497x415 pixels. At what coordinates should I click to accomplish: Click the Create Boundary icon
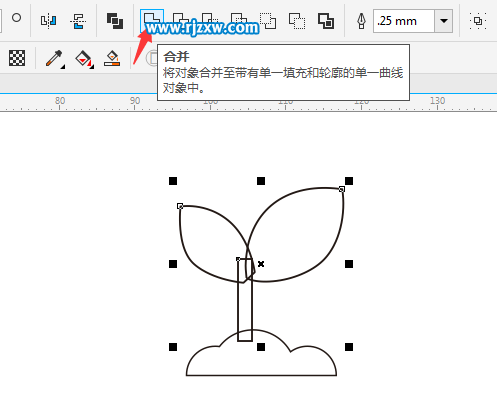[x=326, y=21]
